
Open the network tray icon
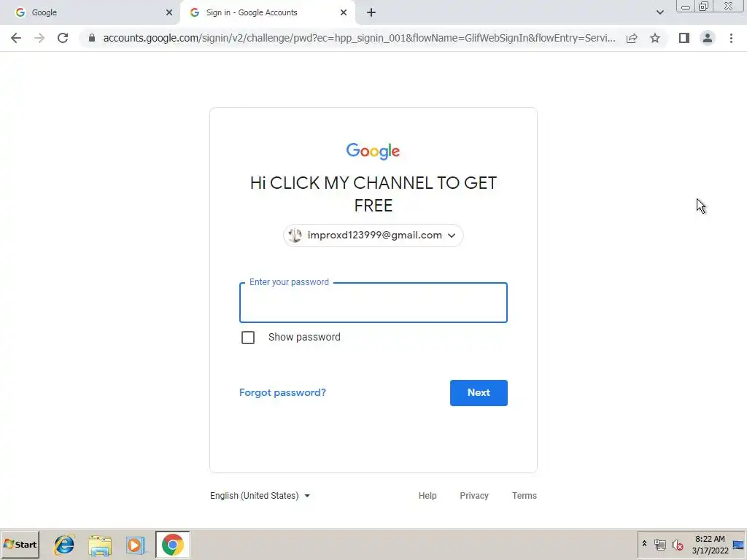(x=659, y=545)
